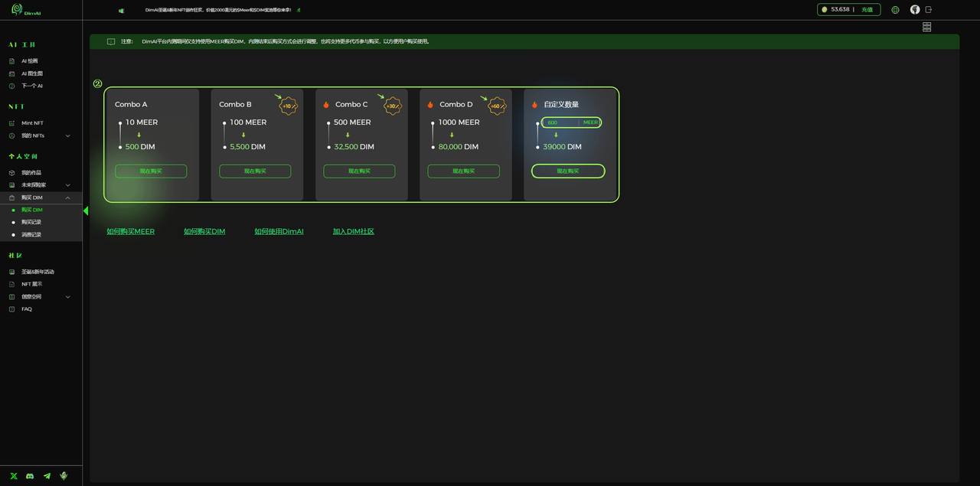Click the fire icon beside 自定义数量
The image size is (980, 486).
pyautogui.click(x=534, y=105)
